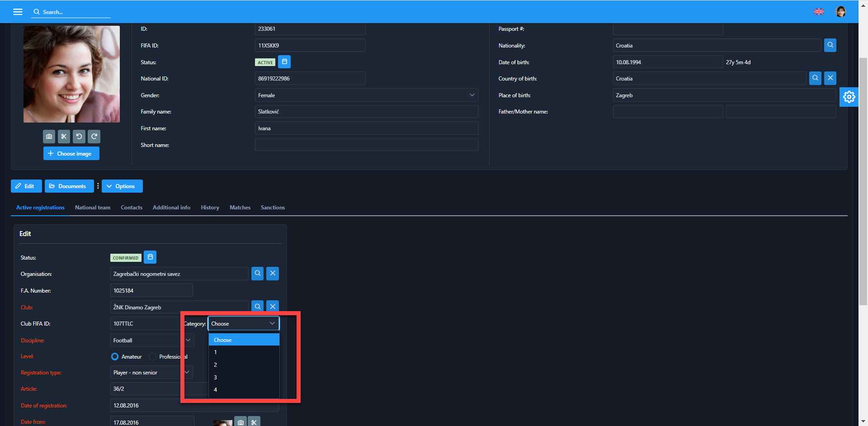Open the Registration type dropdown
This screenshot has height=426, width=868.
click(151, 373)
